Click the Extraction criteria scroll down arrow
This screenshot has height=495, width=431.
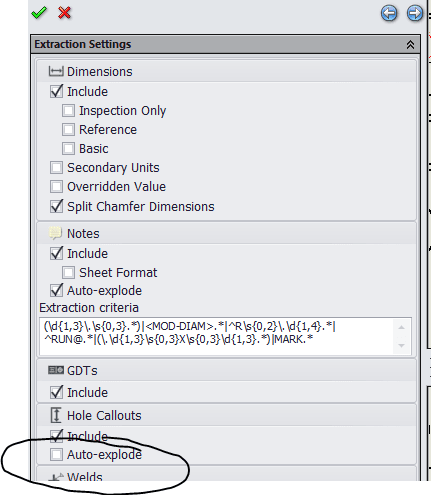402,346
